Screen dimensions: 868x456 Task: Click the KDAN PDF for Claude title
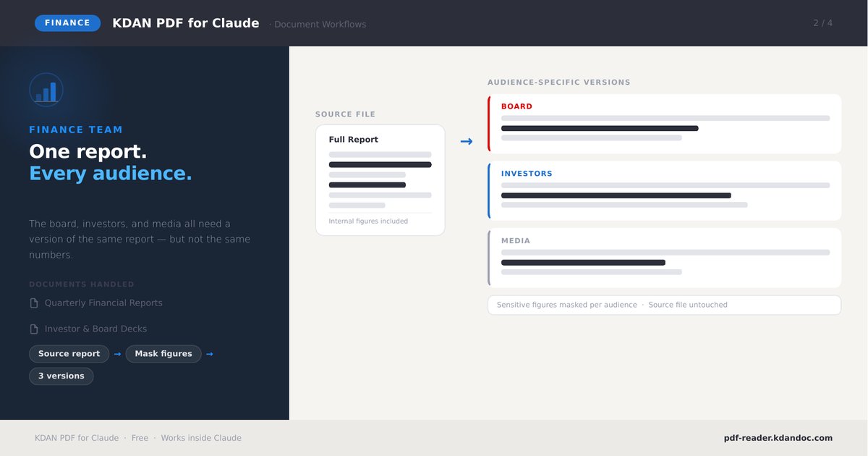coord(186,23)
